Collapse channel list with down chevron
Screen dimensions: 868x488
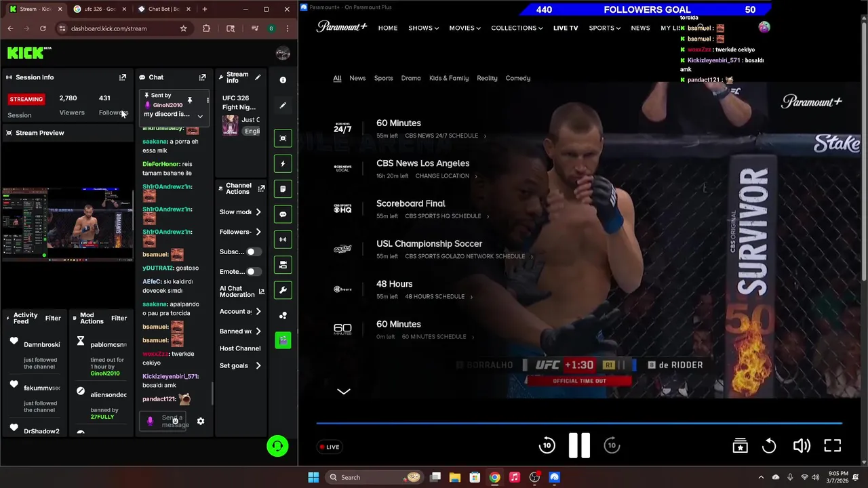point(344,391)
